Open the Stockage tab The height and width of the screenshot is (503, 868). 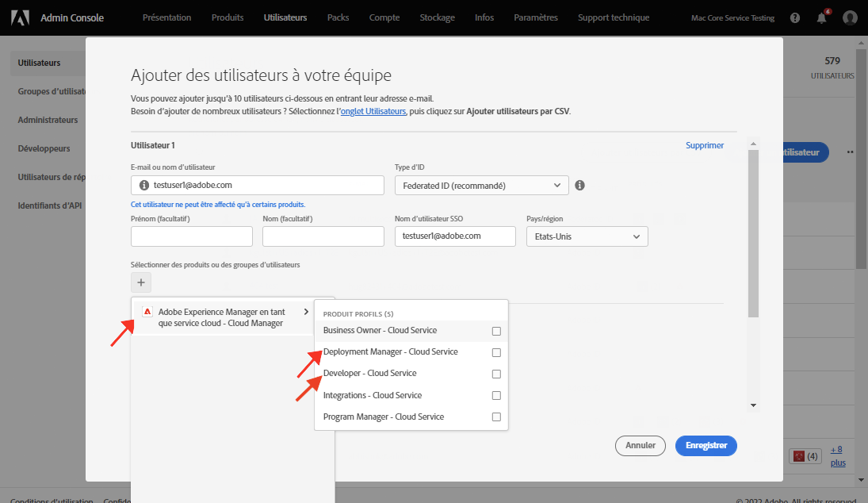coord(437,17)
